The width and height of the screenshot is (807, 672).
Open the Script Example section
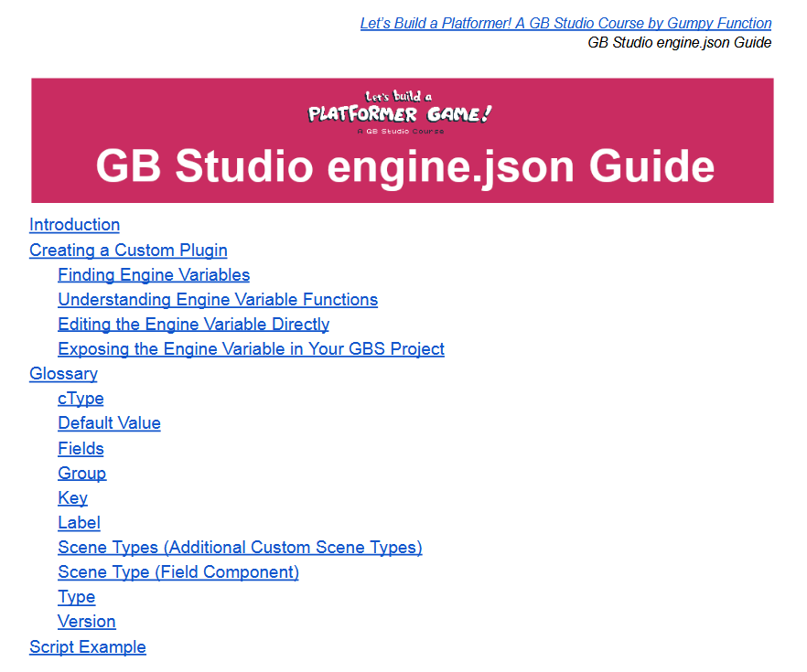[x=88, y=646]
